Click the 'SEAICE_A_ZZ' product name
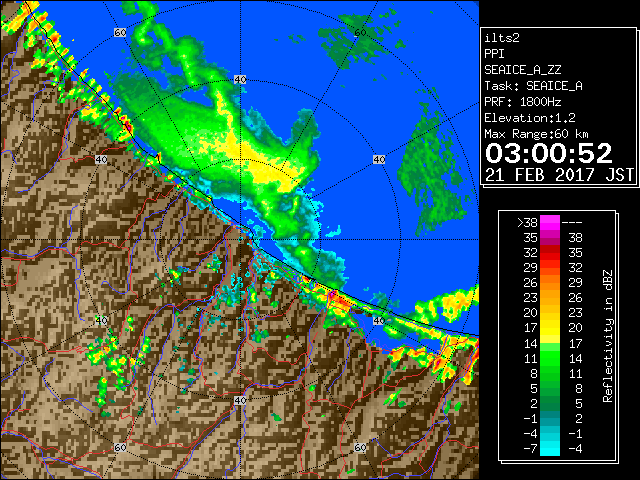 (x=522, y=70)
